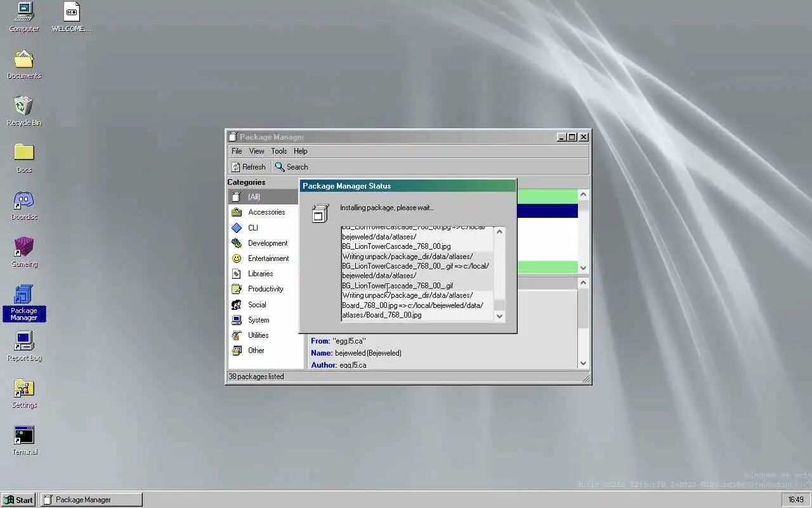Image resolution: width=812 pixels, height=508 pixels.
Task: Launch the Terminal desktop icon
Action: [23, 435]
